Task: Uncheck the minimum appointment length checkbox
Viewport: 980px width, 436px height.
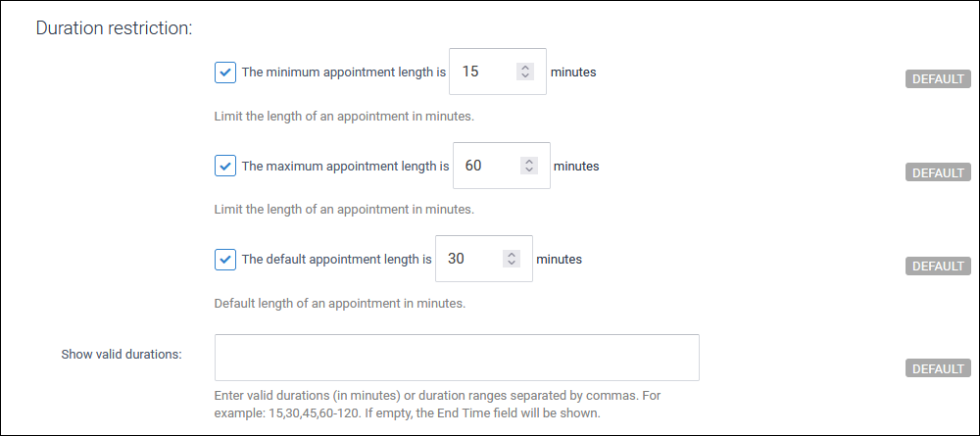Action: pyautogui.click(x=225, y=73)
